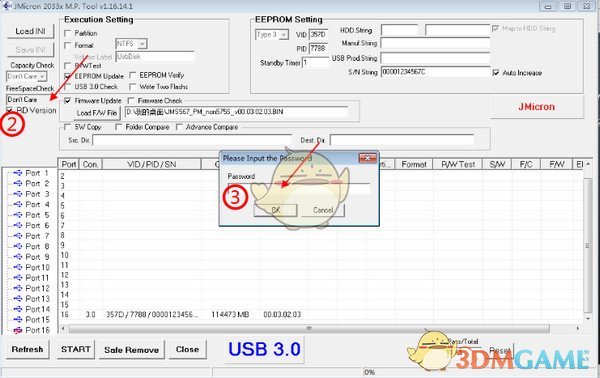Image resolution: width=600 pixels, height=378 pixels.
Task: Open the EEPROM Type 3 dropdown
Action: tap(284, 35)
